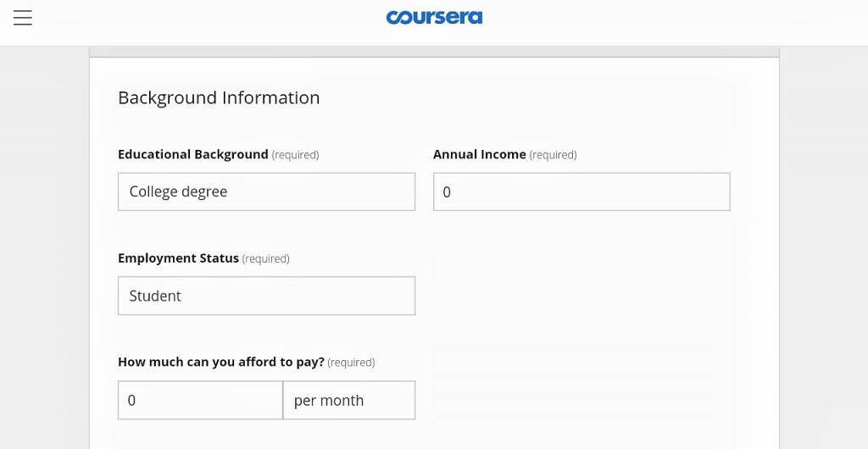
Task: Click the Annual Income label text
Action: click(480, 154)
